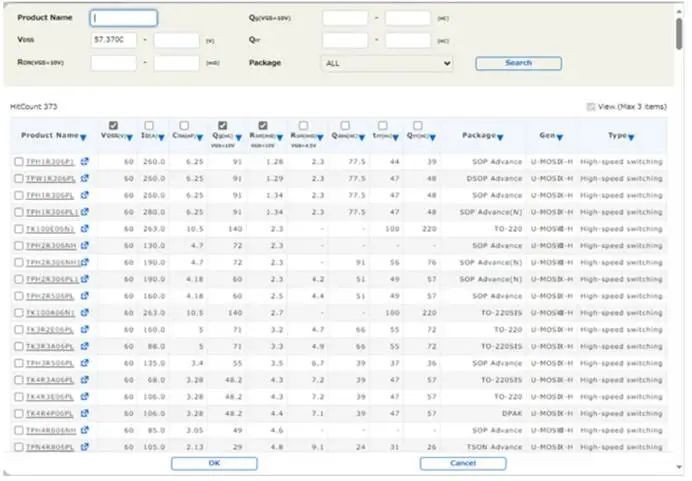Tick the View (Max 3 items) checkbox
The height and width of the screenshot is (481, 692).
click(591, 107)
